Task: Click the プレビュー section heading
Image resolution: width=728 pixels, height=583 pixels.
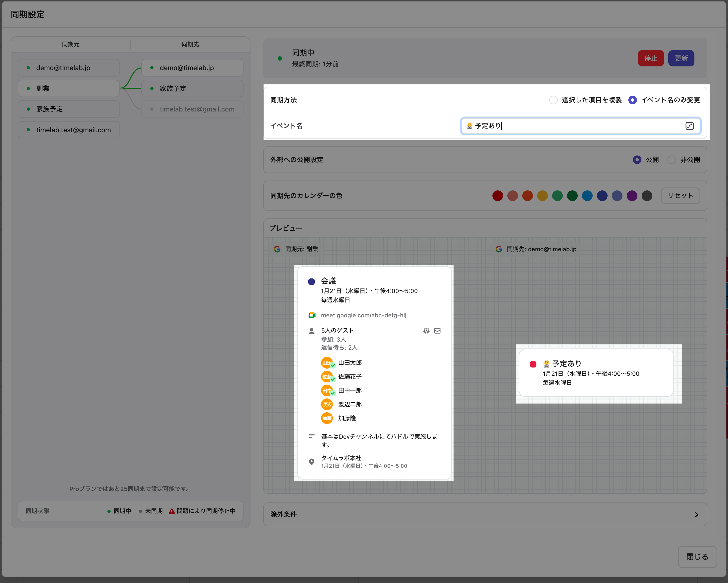Action: pyautogui.click(x=286, y=228)
